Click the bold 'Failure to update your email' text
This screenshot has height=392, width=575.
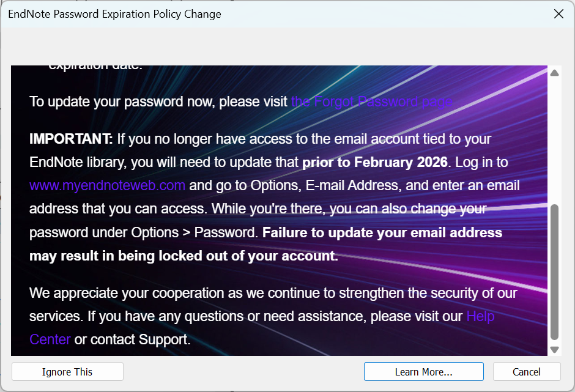pyautogui.click(x=382, y=233)
